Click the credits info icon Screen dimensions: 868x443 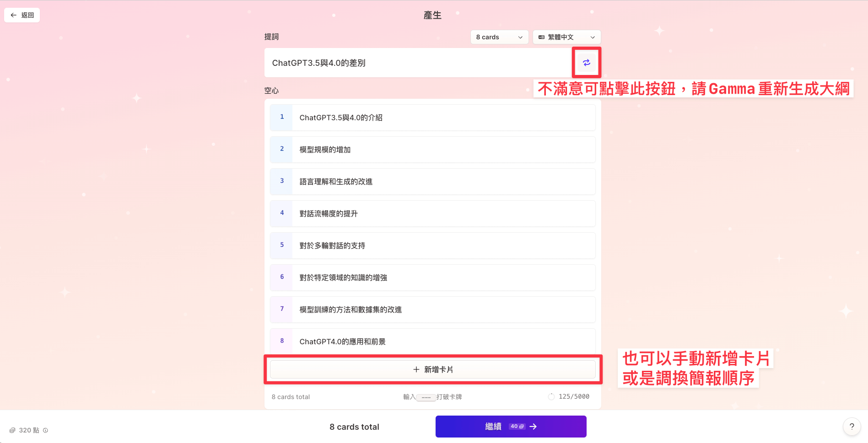pyautogui.click(x=45, y=430)
